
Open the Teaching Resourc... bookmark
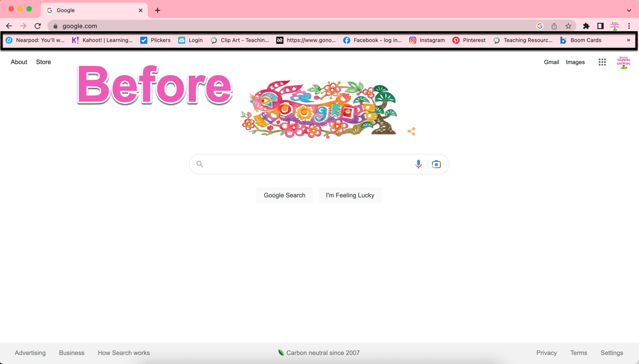[x=523, y=40]
